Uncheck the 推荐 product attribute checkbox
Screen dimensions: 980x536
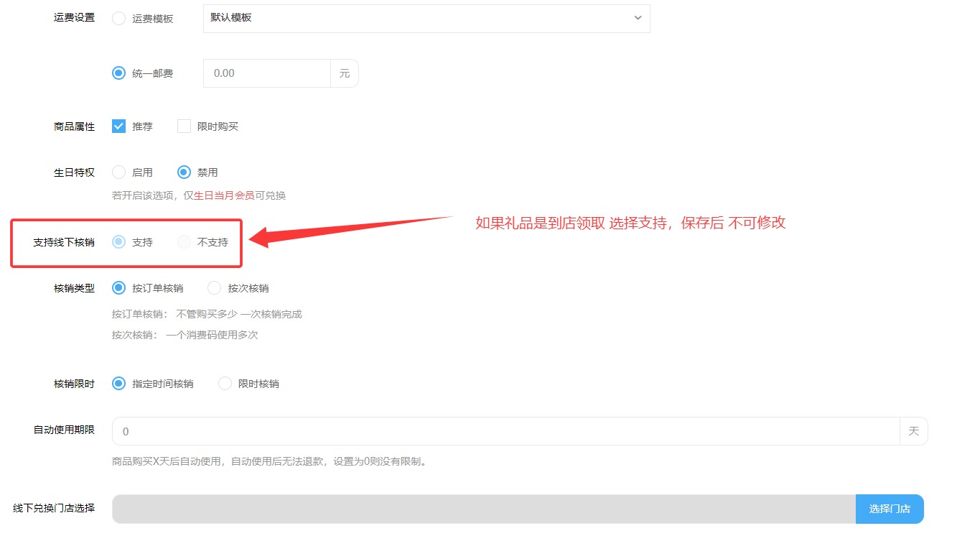coord(119,126)
